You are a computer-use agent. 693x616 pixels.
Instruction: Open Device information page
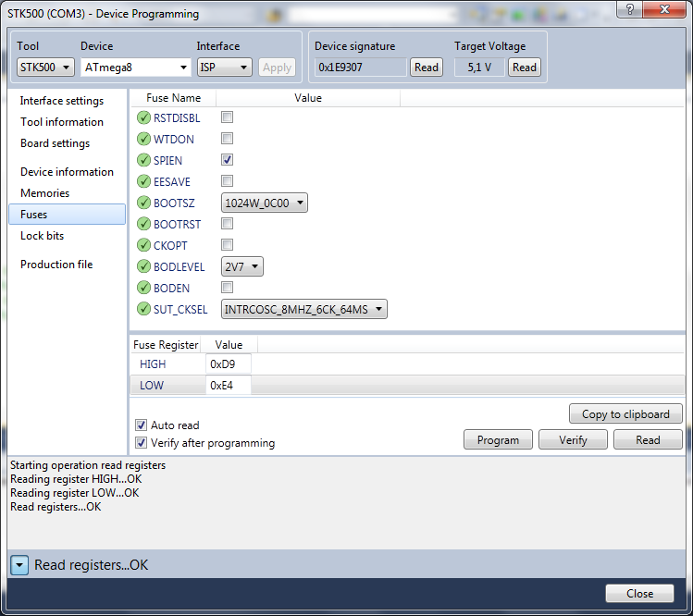pos(68,172)
